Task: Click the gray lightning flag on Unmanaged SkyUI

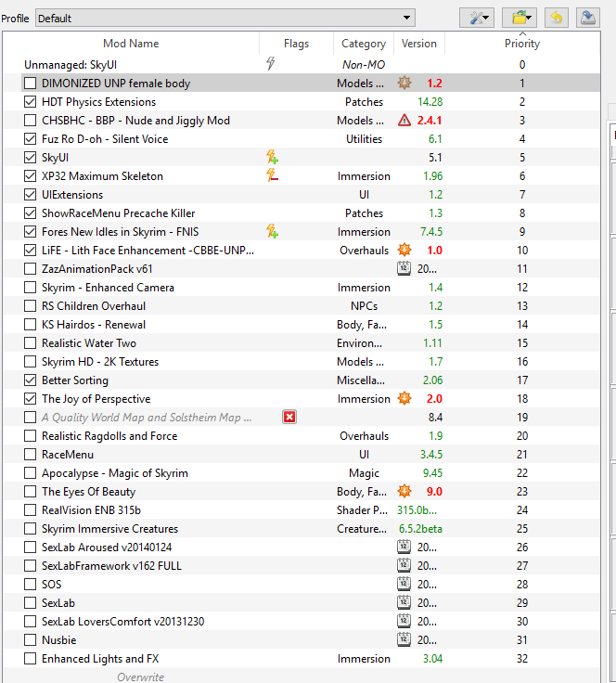Action: [x=270, y=64]
